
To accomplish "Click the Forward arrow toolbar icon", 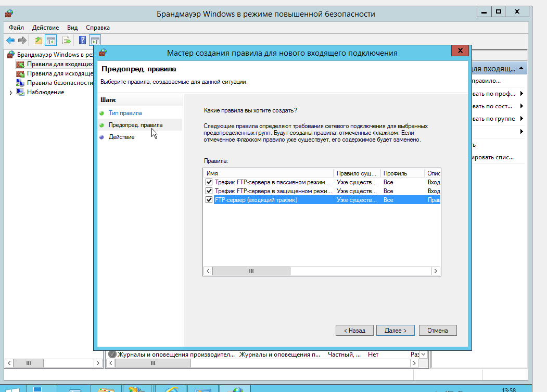I will click(22, 41).
